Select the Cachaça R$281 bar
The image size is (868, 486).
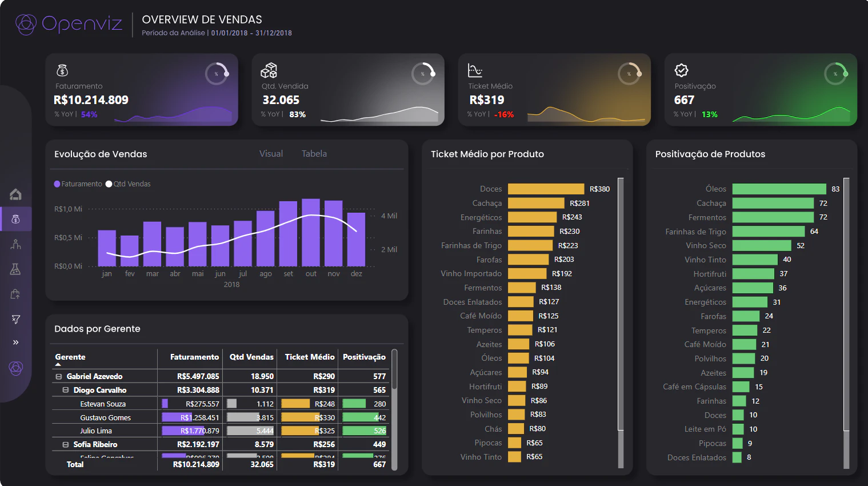pyautogui.click(x=536, y=203)
